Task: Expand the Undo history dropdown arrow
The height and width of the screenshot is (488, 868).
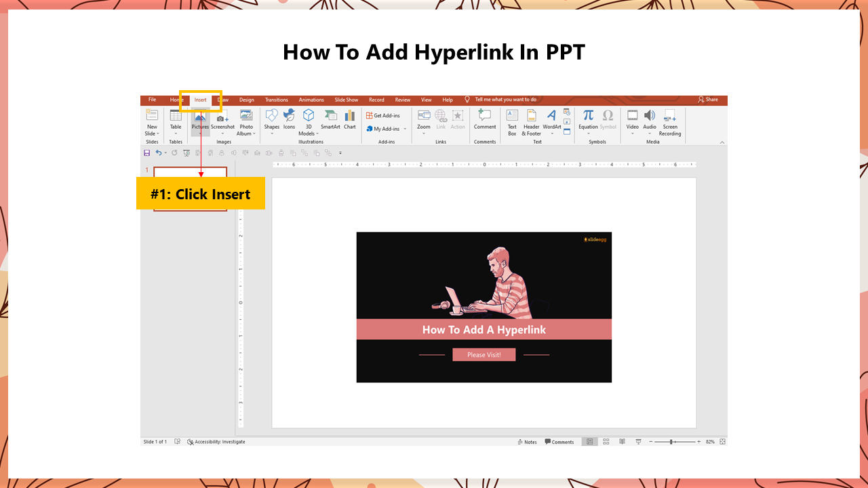Action: coord(166,153)
